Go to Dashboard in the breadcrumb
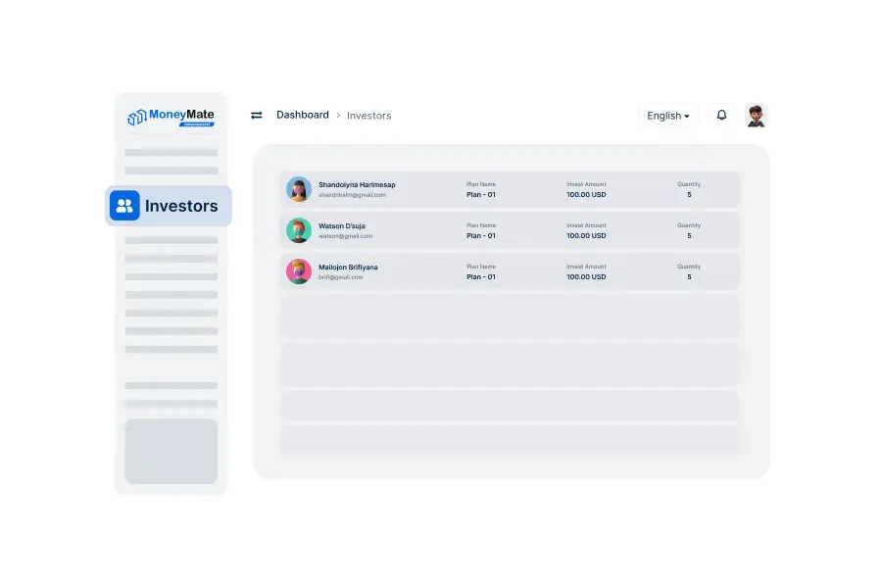 (x=303, y=115)
